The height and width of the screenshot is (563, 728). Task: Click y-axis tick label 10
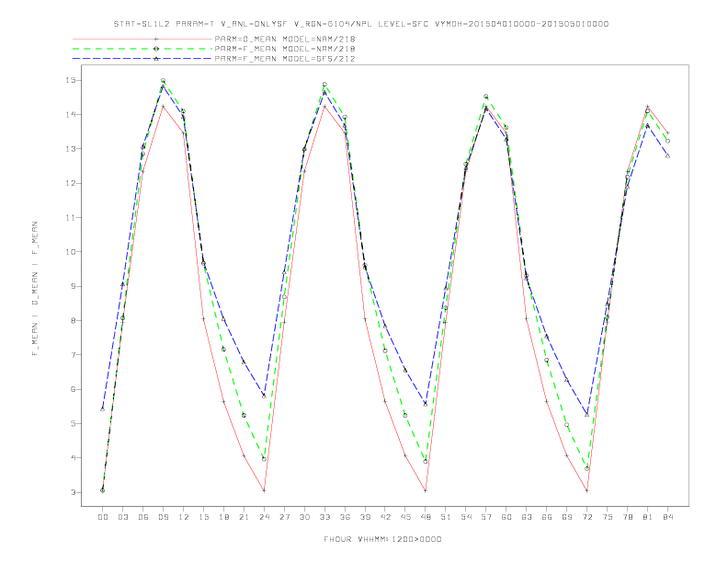coord(71,252)
